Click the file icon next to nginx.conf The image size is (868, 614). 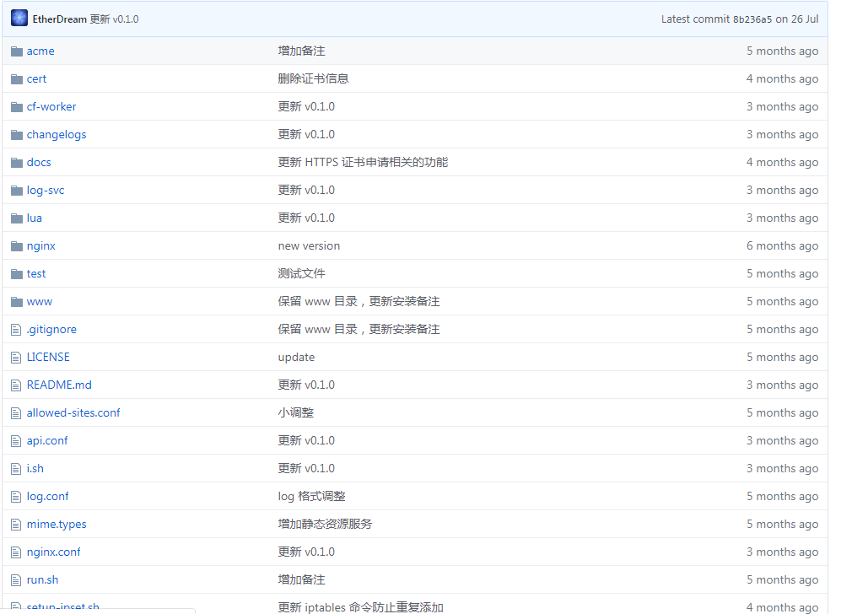pos(15,552)
